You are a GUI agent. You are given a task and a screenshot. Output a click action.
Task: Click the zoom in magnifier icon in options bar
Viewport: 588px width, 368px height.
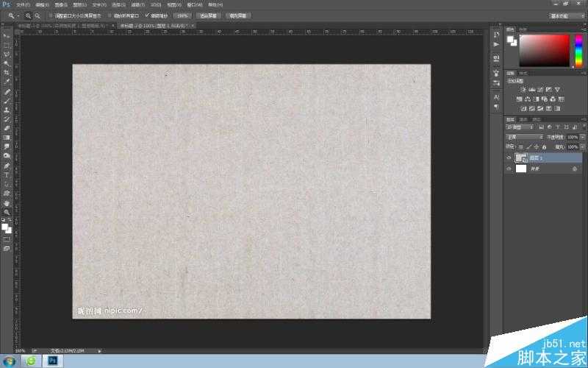(x=29, y=15)
